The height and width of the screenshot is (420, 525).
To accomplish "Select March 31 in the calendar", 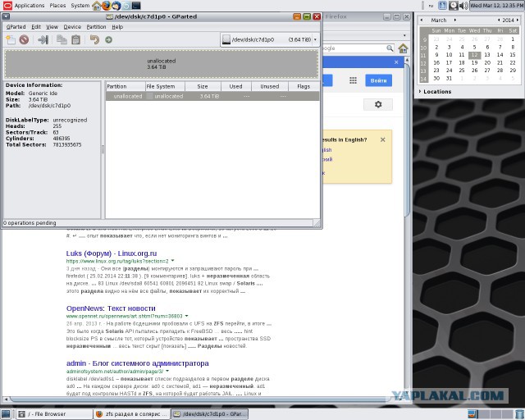I will 449,79.
